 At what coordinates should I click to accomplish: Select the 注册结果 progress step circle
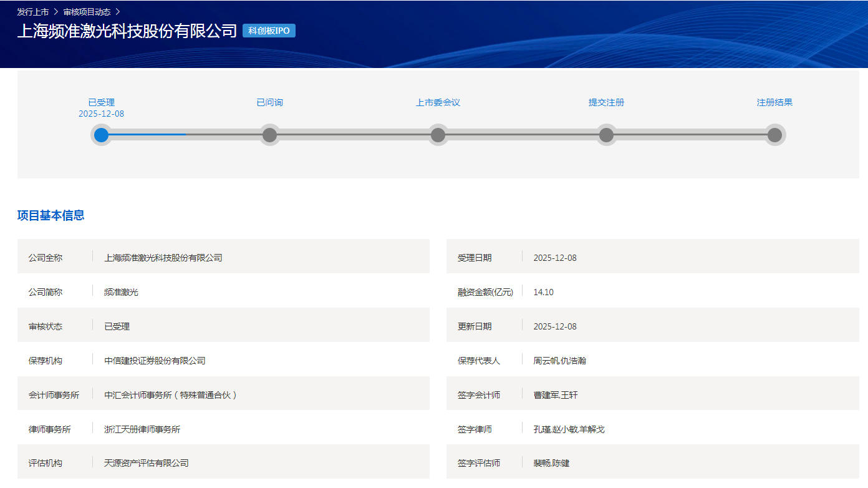pos(774,135)
